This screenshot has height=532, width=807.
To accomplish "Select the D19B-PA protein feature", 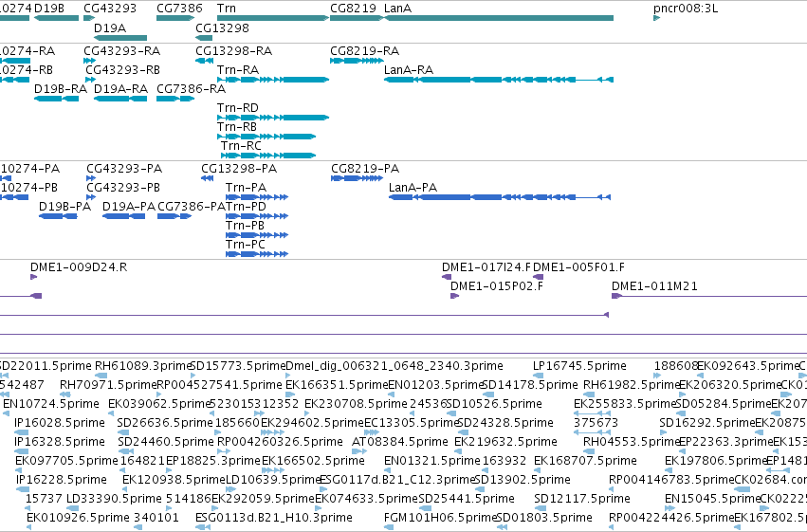I will 58,216.
